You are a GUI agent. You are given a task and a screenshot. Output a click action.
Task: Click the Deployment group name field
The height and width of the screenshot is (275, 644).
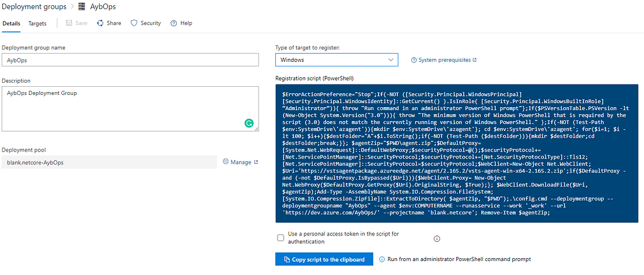(130, 59)
